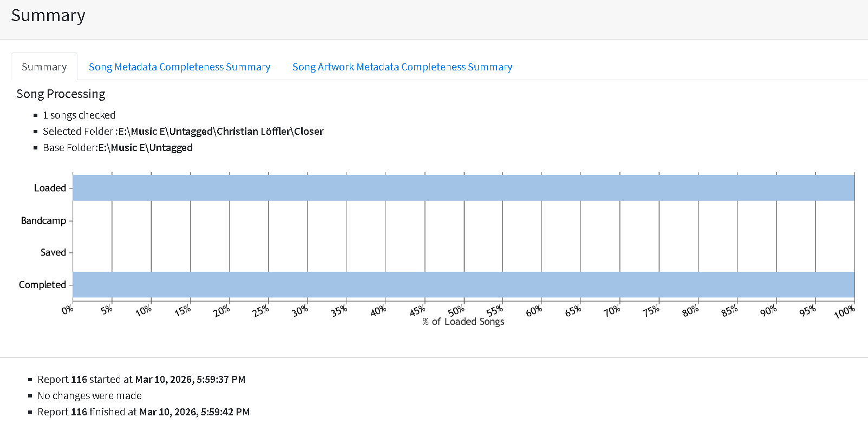Click the '% of Loaded Songs' axis title
Image resolution: width=868 pixels, height=437 pixels.
click(x=463, y=322)
